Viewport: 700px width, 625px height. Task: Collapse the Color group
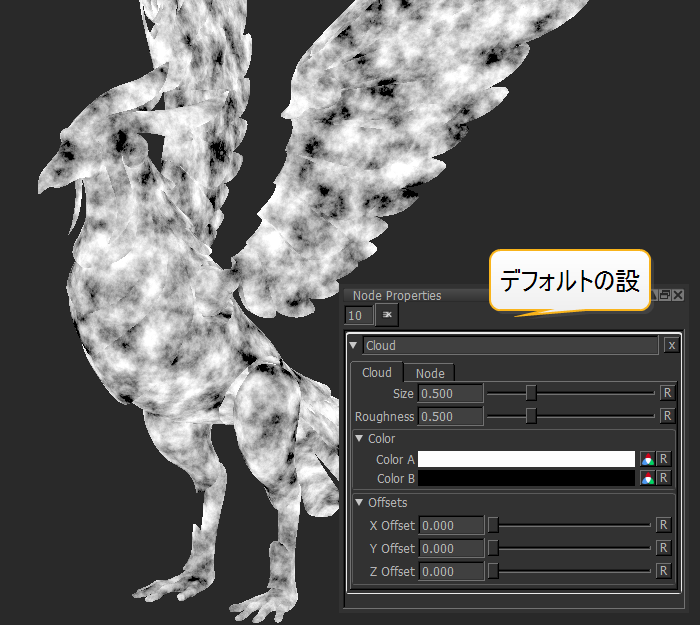(x=359, y=439)
